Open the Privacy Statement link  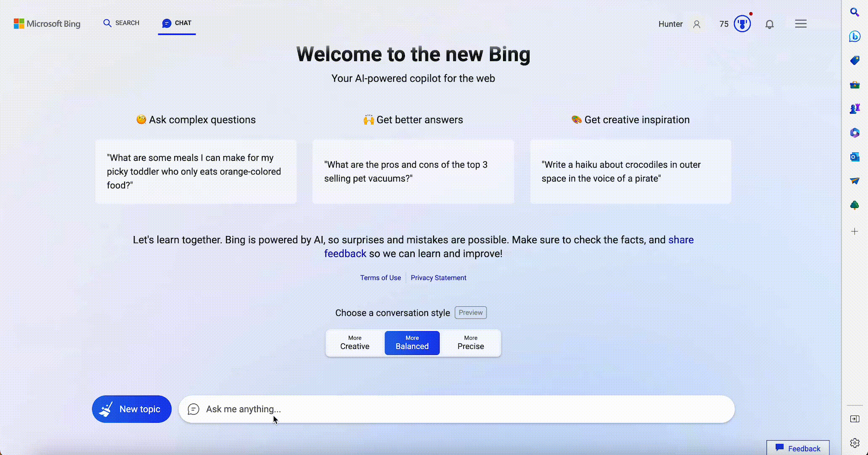click(439, 278)
